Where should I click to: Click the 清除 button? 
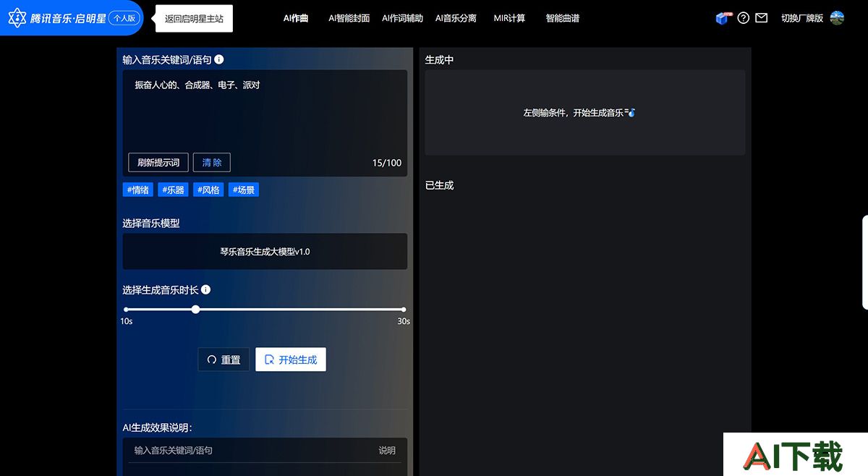pyautogui.click(x=212, y=162)
